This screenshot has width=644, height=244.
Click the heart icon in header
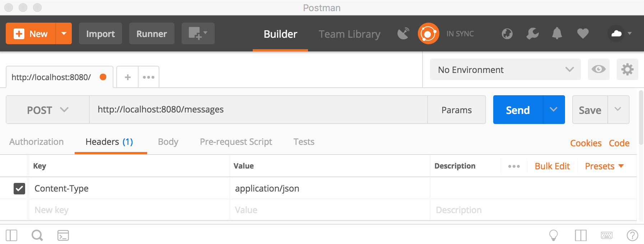click(583, 33)
